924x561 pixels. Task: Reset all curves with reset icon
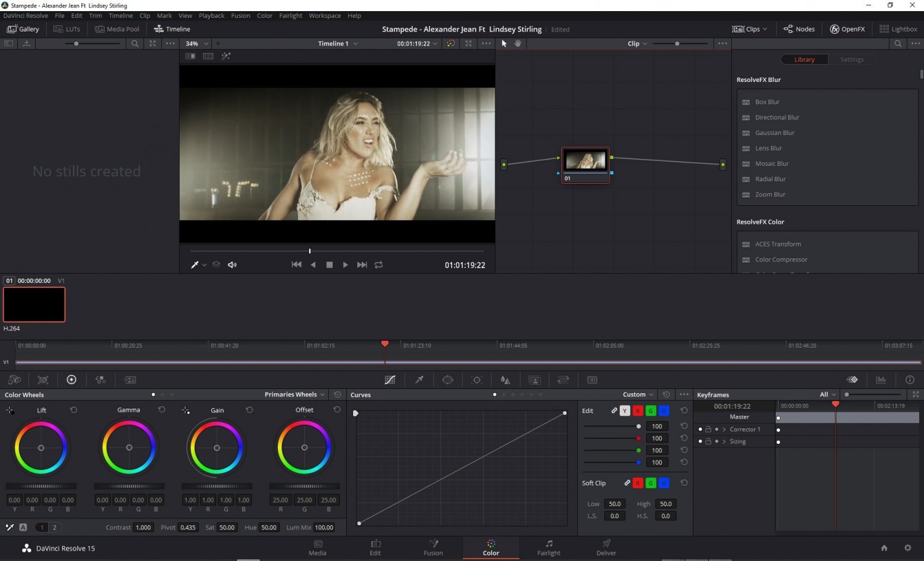tap(667, 395)
